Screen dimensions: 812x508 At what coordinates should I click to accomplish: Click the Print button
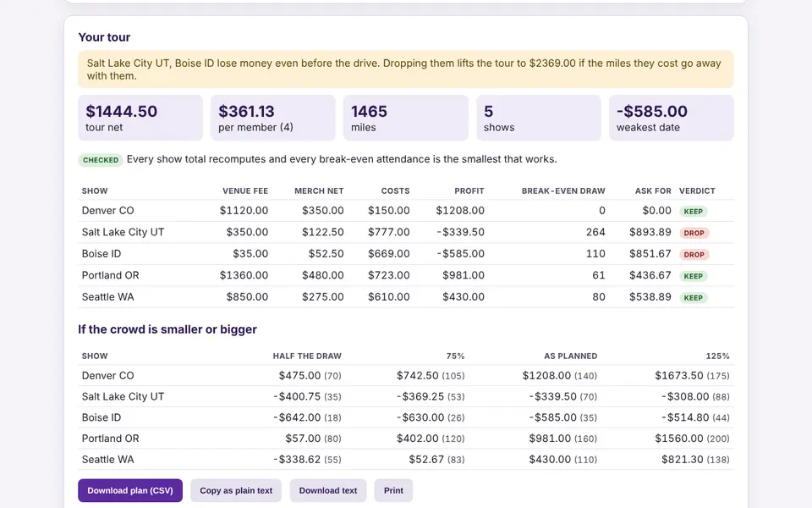coord(393,490)
